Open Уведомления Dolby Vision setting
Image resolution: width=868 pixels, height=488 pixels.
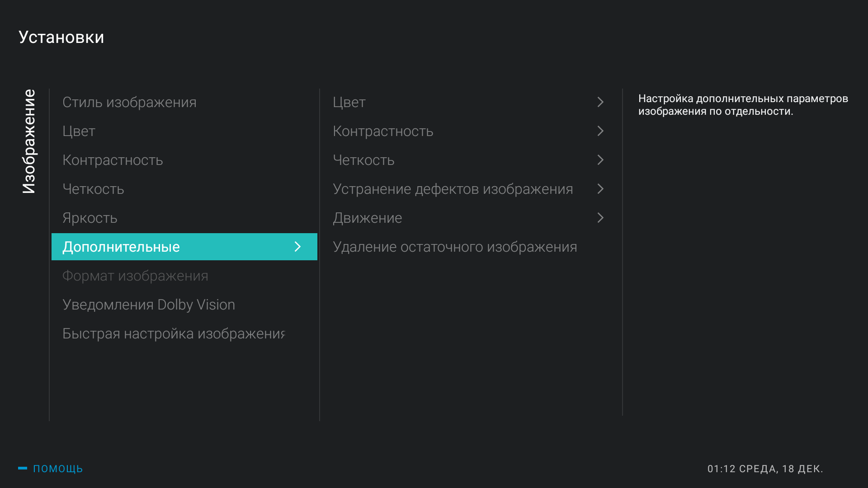(148, 305)
